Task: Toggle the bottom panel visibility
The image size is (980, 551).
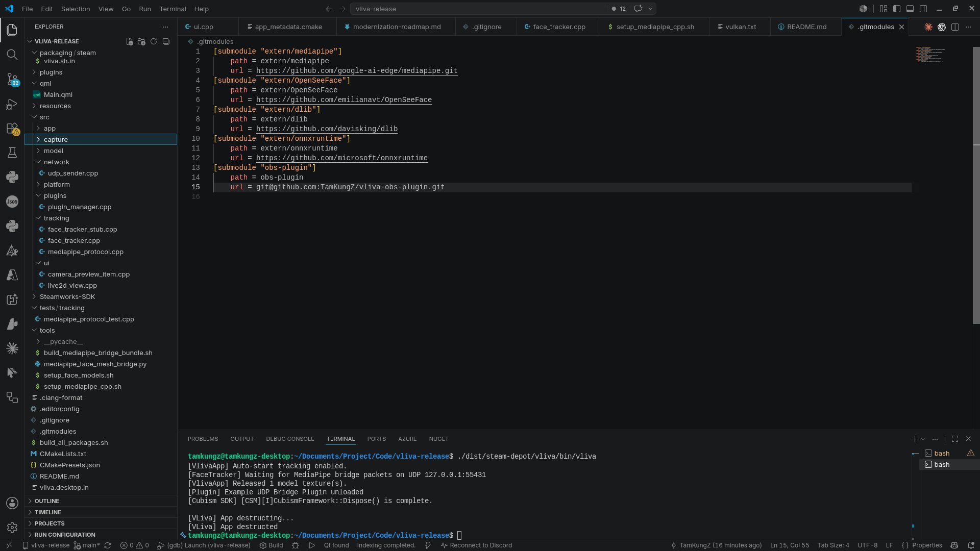Action: (x=910, y=9)
